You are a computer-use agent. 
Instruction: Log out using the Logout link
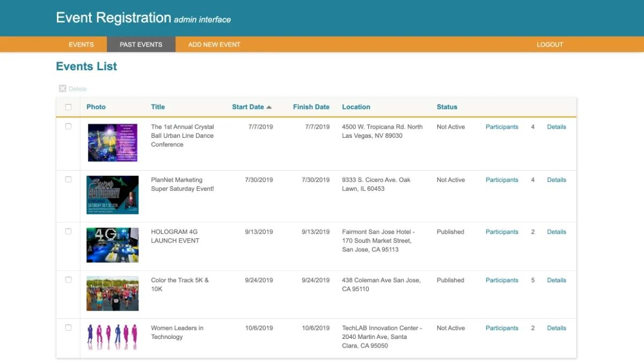click(x=550, y=45)
